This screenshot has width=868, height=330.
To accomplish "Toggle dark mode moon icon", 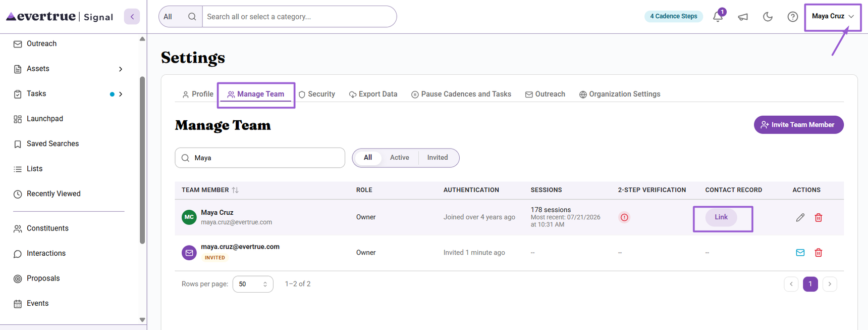I will [768, 17].
